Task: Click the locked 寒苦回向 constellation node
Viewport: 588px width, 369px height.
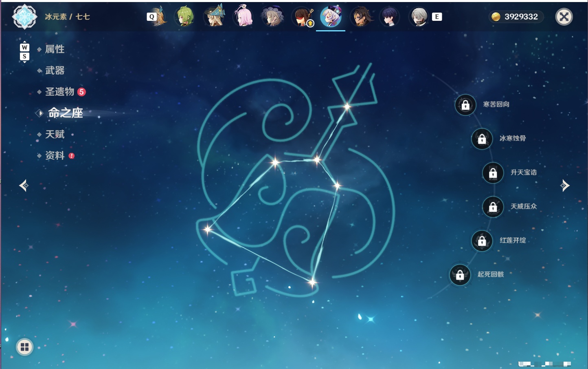Action: point(465,105)
